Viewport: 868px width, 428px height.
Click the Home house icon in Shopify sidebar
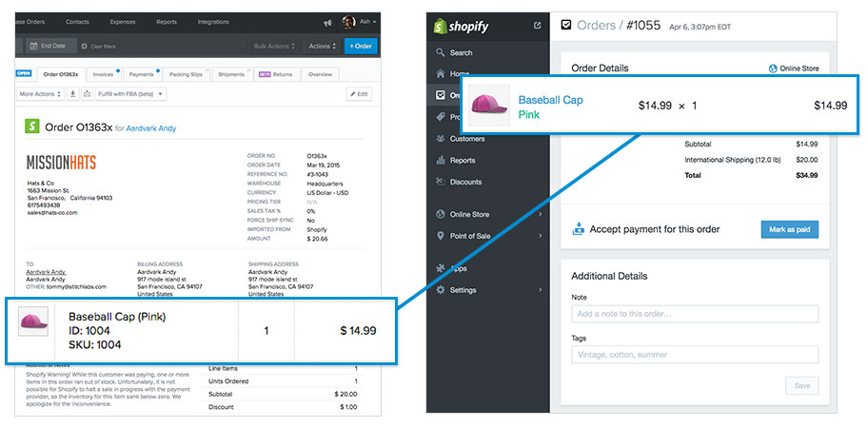(441, 73)
